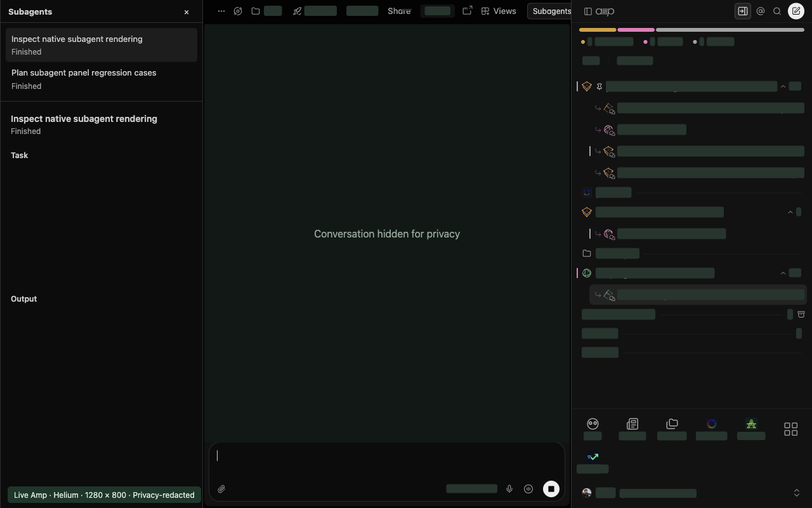
Task: Close the Subagents panel
Action: coord(187,12)
